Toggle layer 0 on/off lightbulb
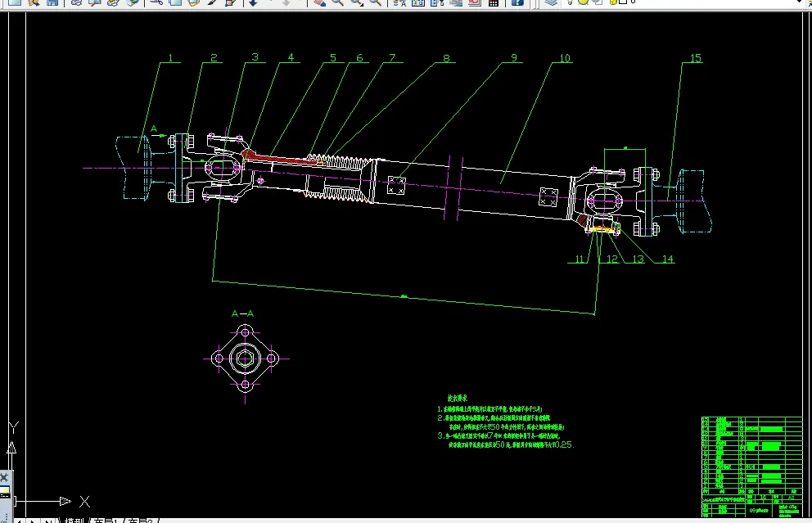Screen dimensions: 812x523 coord(571,2)
